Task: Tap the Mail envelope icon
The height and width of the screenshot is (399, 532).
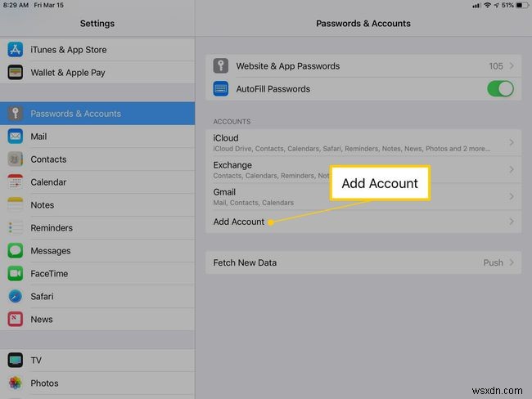Action: click(x=15, y=137)
